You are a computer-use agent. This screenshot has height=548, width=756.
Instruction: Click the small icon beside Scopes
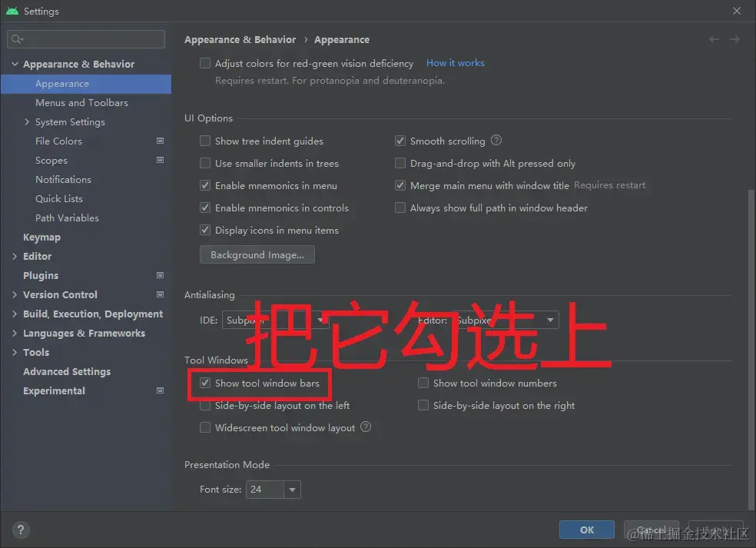point(160,160)
